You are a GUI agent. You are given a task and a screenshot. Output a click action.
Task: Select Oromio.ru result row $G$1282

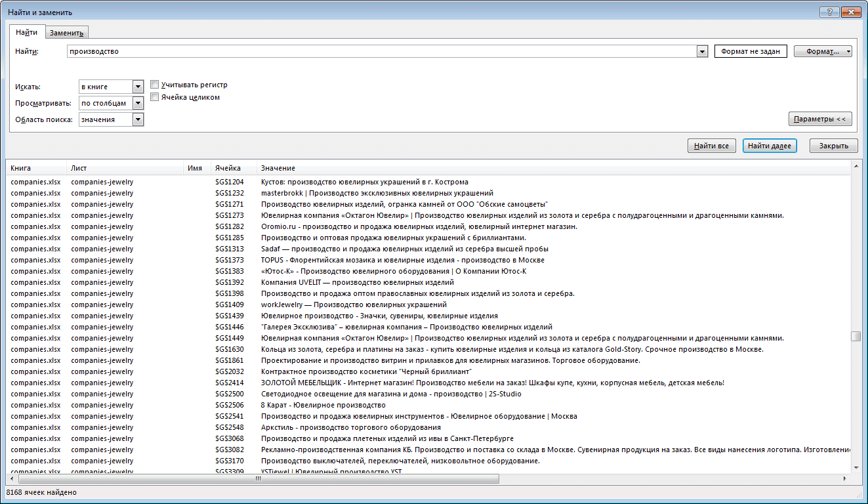click(x=428, y=226)
